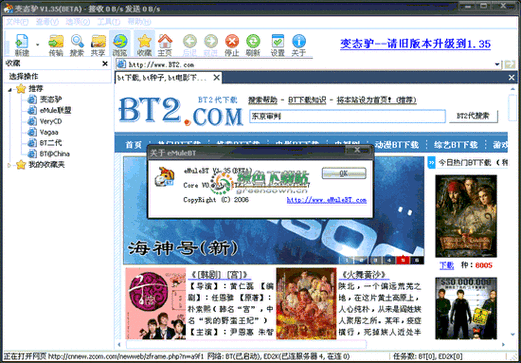Click 任务数: BT[0], ED2K[0] in status bar

click(x=428, y=357)
